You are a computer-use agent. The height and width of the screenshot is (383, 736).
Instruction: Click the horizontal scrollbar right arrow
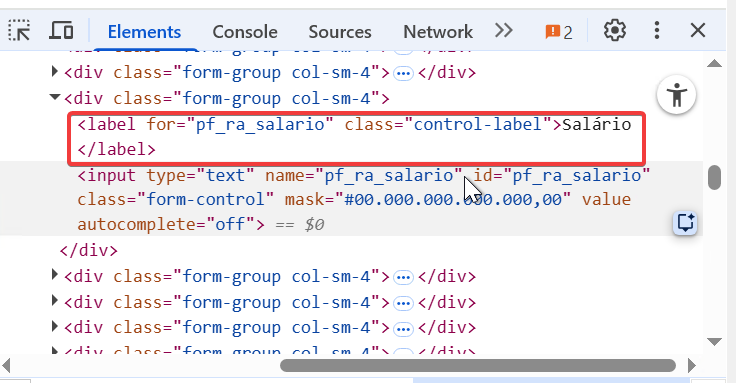point(692,365)
